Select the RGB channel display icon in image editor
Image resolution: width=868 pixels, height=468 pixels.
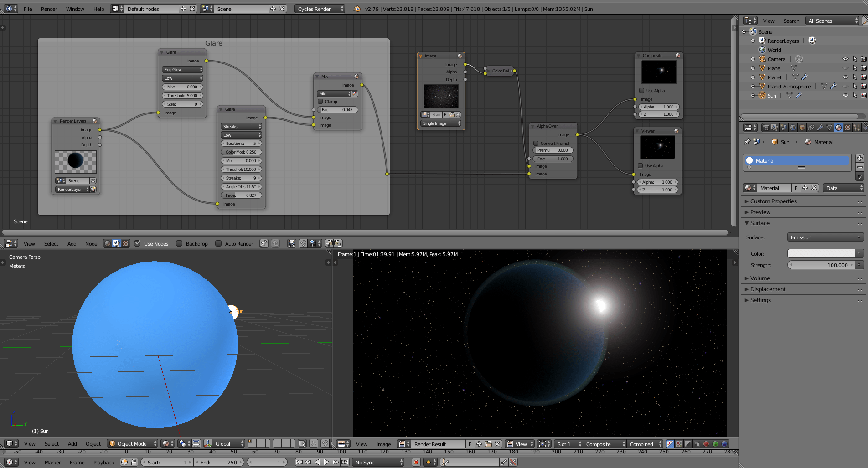(678, 444)
